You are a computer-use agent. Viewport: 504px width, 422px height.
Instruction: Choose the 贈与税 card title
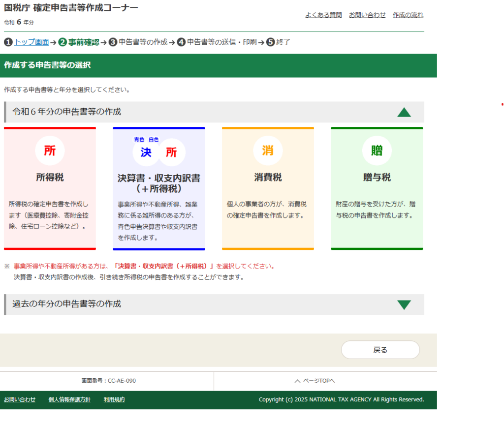[x=377, y=178]
